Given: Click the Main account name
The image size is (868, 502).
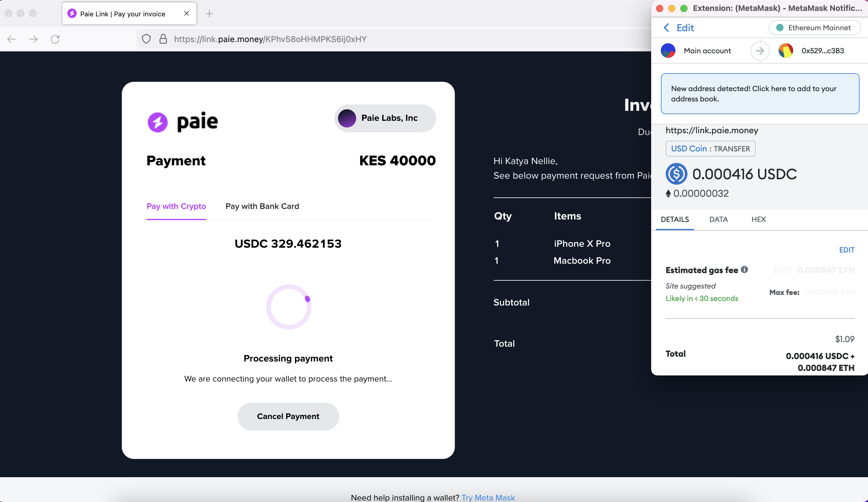Looking at the screenshot, I should 707,51.
